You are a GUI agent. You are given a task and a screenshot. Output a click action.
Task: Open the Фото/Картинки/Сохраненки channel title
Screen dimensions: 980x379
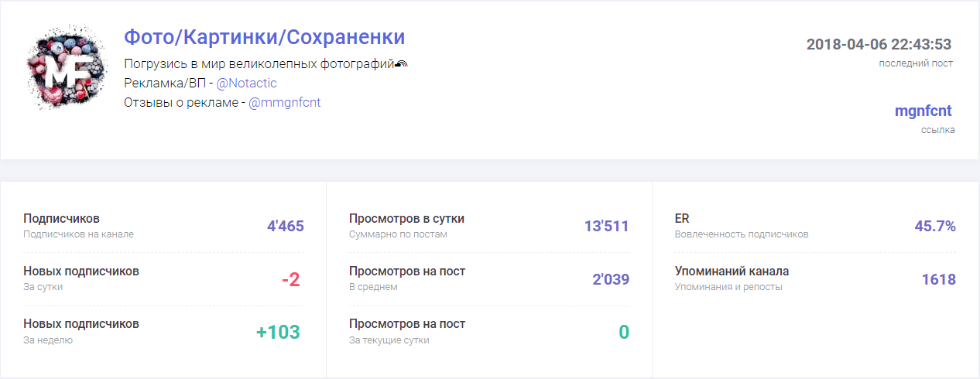[x=265, y=37]
